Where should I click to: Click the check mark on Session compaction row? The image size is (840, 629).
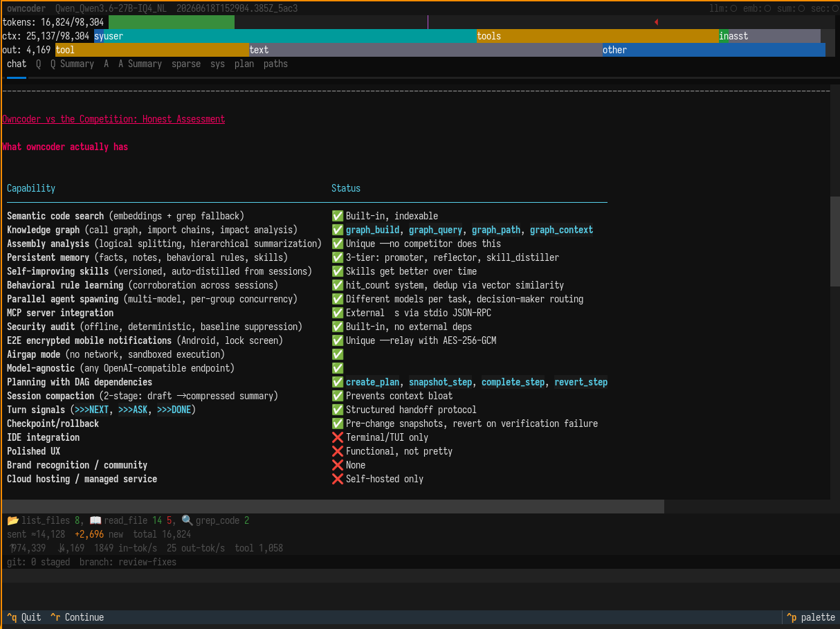338,396
